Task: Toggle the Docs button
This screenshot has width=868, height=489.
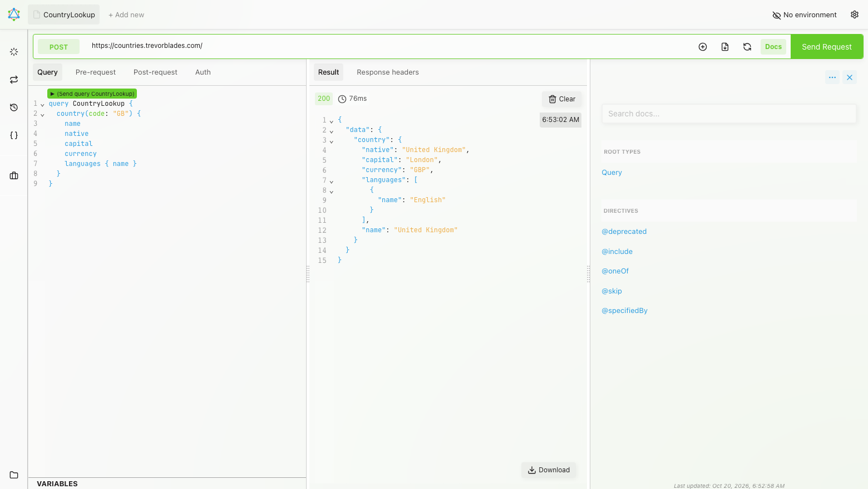Action: point(773,47)
